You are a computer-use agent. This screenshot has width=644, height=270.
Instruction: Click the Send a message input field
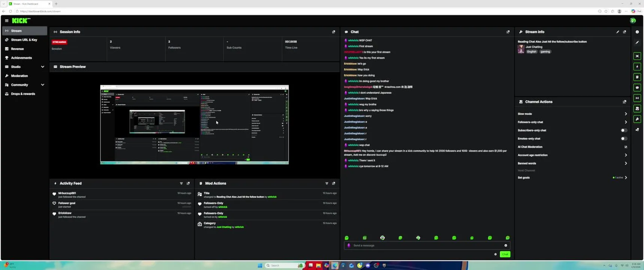point(427,246)
